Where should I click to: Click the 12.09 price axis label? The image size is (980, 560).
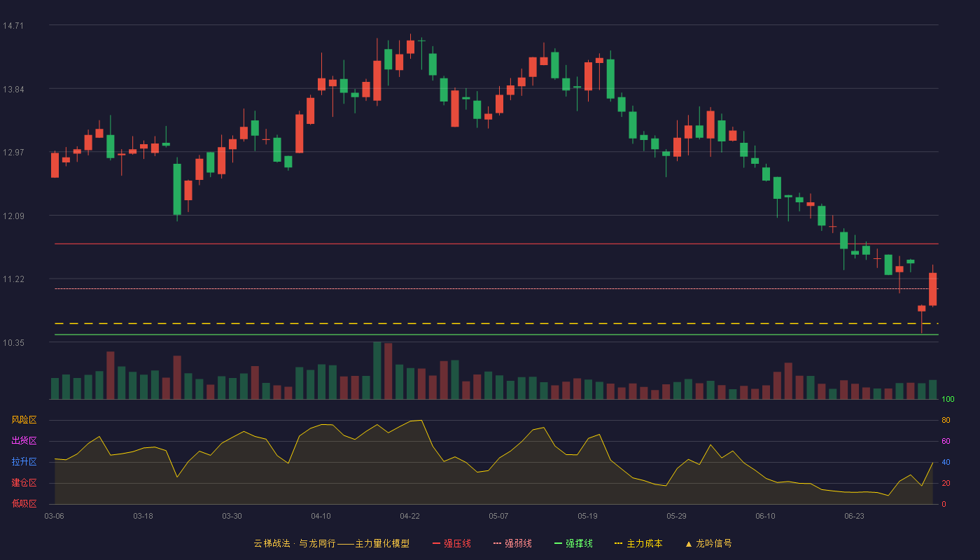(x=13, y=216)
